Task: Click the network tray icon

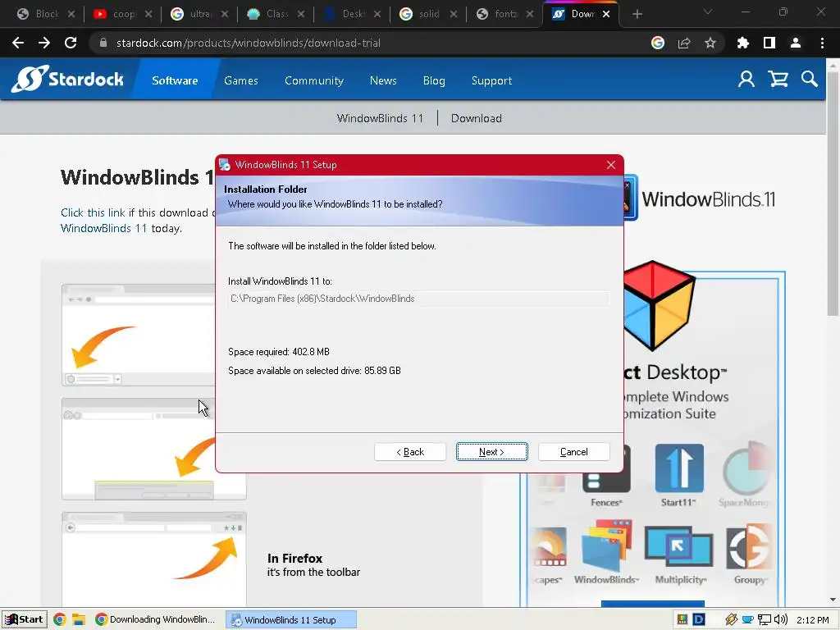Action: 765,620
